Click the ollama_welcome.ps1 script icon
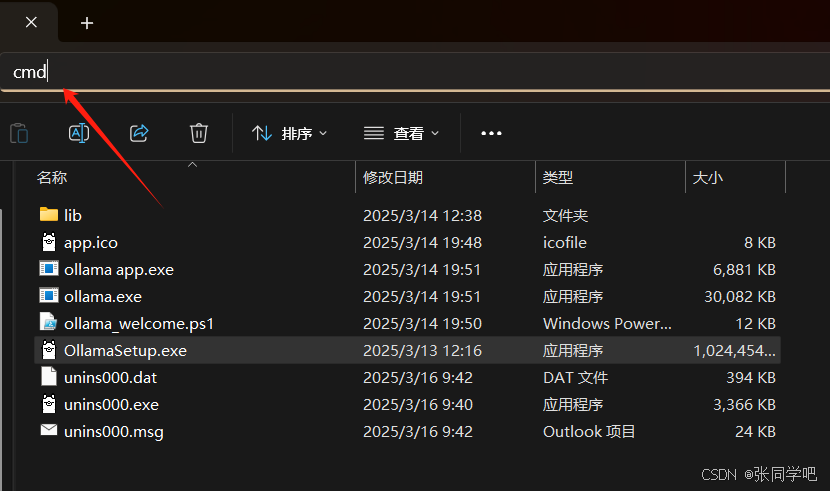The width and height of the screenshot is (830, 491). tap(48, 322)
